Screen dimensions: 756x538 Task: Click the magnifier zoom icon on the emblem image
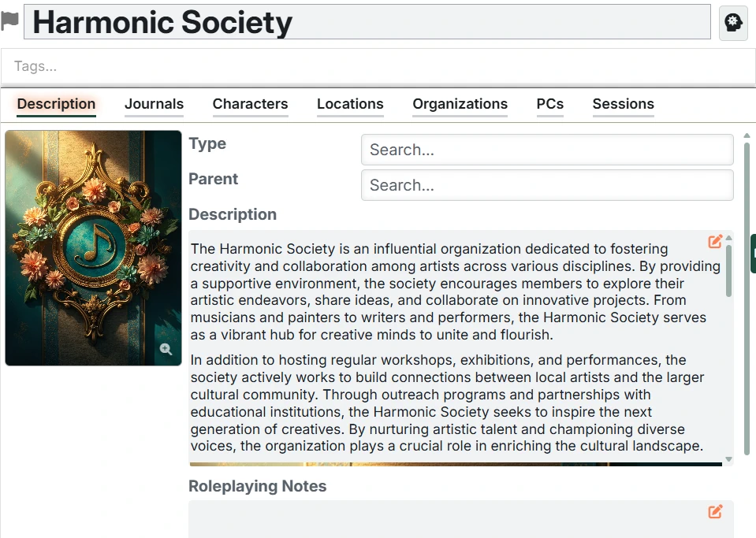[x=166, y=349]
